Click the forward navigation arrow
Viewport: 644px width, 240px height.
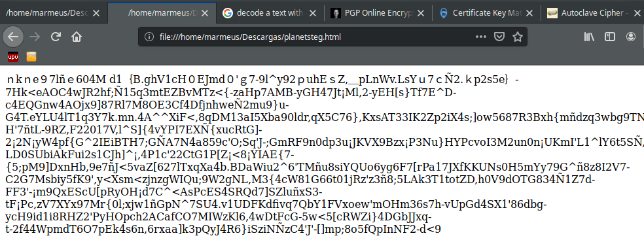coord(35,37)
